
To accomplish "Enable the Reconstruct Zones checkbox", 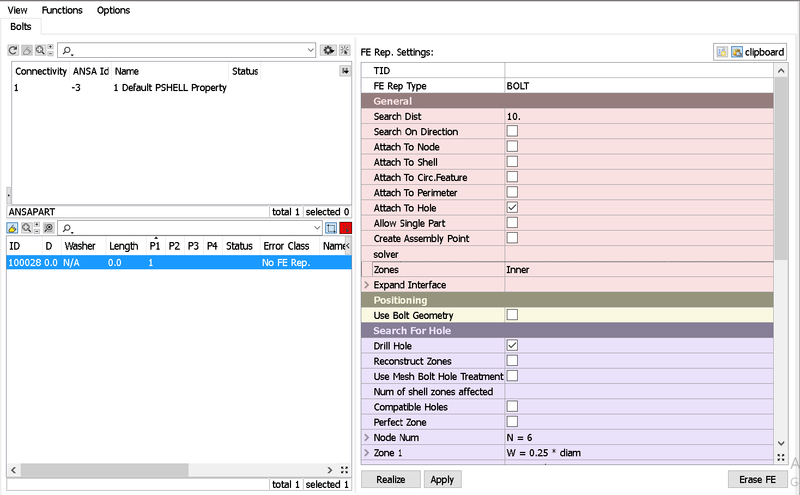I will pyautogui.click(x=512, y=361).
